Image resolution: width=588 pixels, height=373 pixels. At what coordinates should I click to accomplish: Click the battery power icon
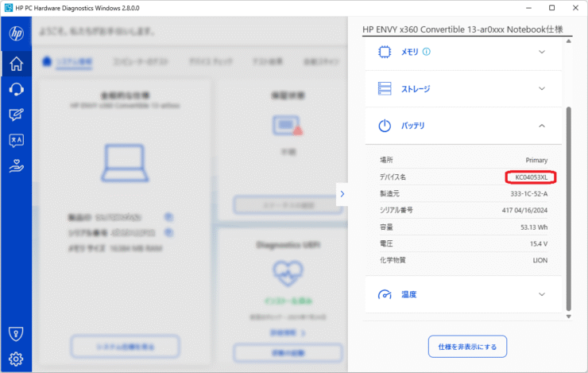point(385,126)
